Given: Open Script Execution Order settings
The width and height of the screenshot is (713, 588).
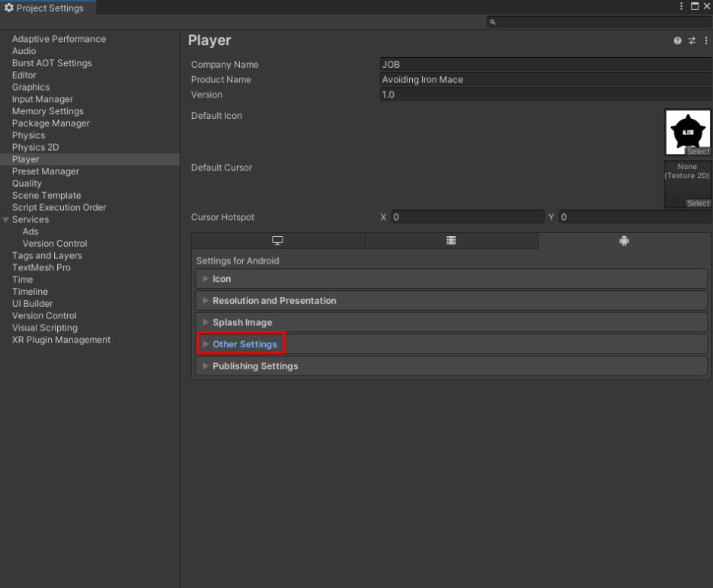Looking at the screenshot, I should 59,207.
